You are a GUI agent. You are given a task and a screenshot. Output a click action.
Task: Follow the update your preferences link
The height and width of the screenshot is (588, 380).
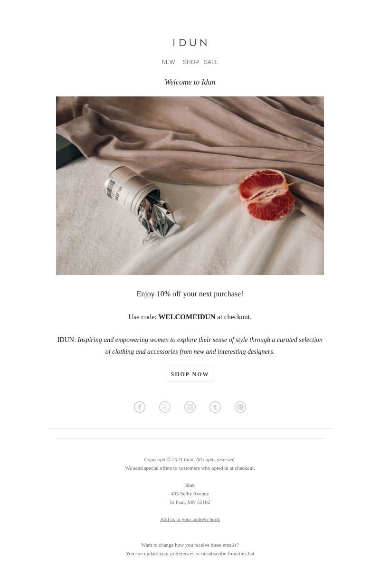[169, 553]
